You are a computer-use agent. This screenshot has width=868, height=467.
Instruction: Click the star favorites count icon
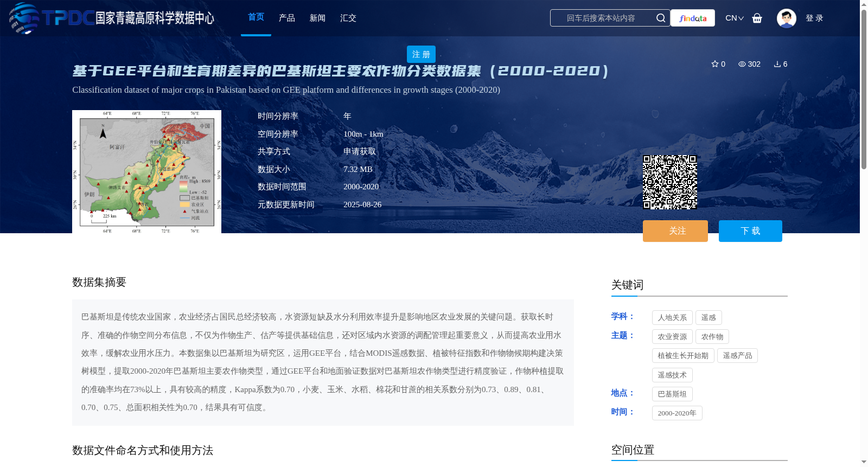click(715, 64)
